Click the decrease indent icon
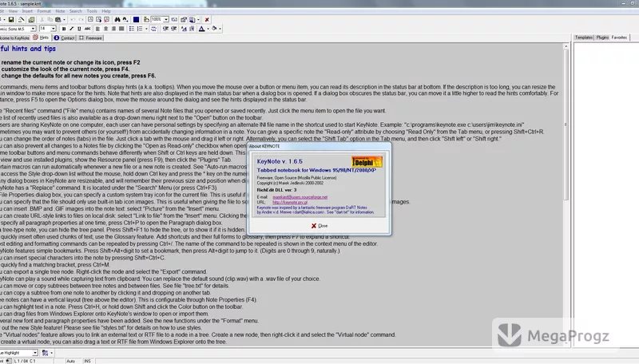The height and width of the screenshot is (364, 639). 165,29
